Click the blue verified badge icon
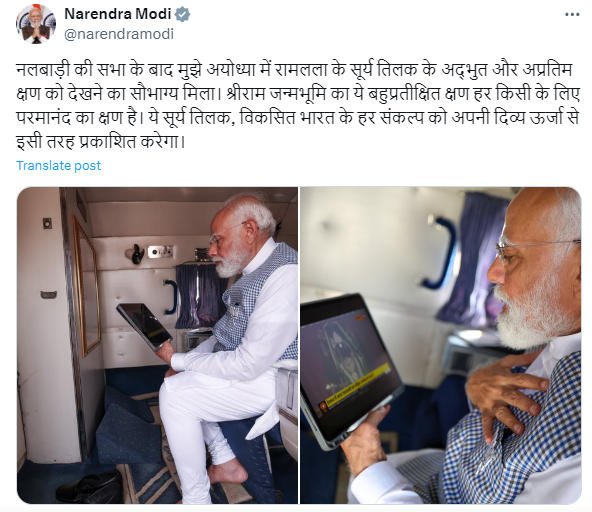Screen dimensions: 592x512 [183, 15]
